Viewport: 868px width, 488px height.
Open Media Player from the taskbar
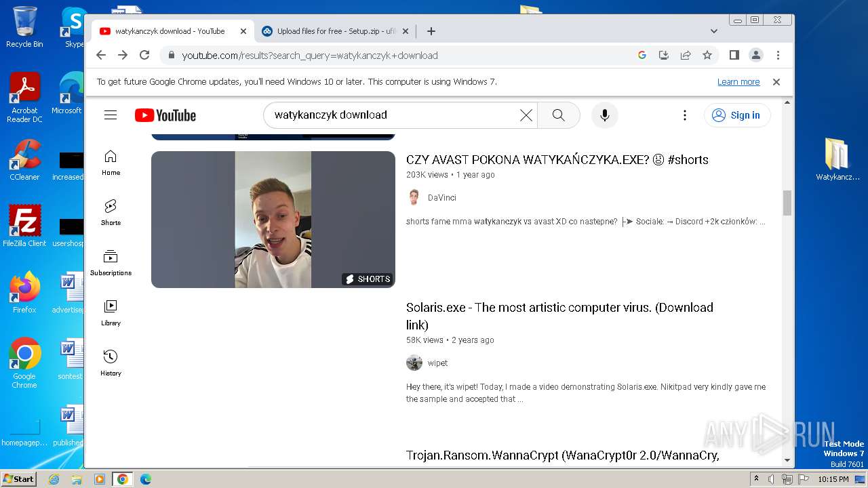click(x=100, y=479)
